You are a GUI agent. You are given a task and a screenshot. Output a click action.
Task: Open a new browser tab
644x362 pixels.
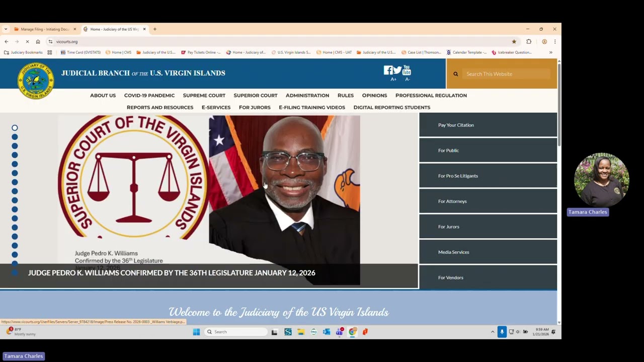click(155, 29)
